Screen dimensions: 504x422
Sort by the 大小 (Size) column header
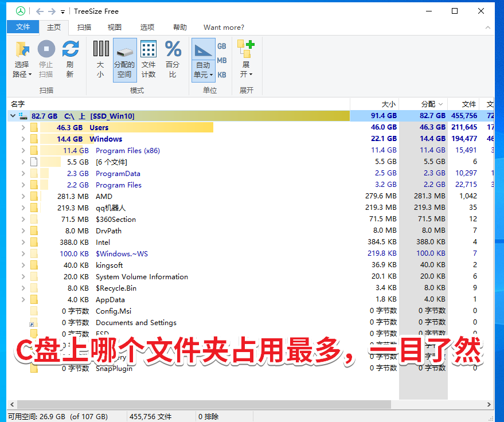pyautogui.click(x=374, y=104)
